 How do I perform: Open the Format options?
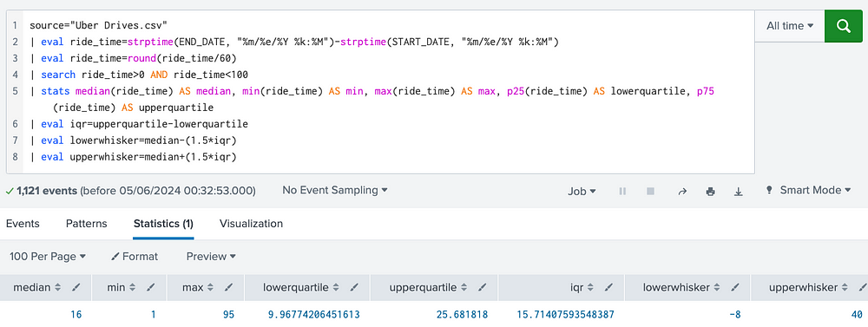[x=135, y=257]
